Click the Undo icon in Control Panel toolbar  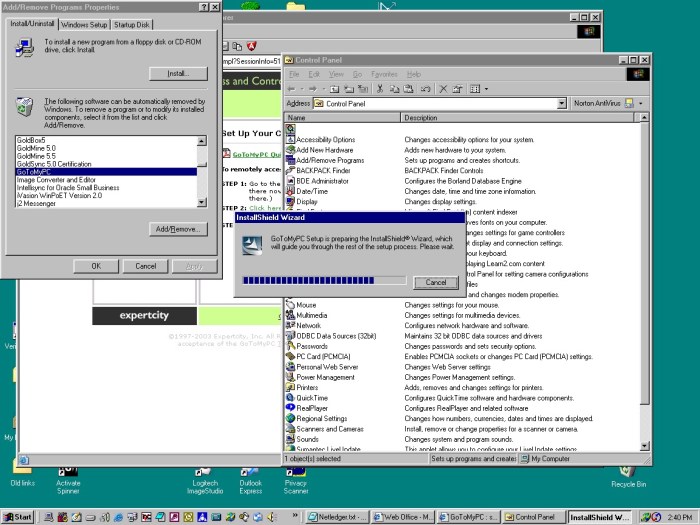click(425, 89)
